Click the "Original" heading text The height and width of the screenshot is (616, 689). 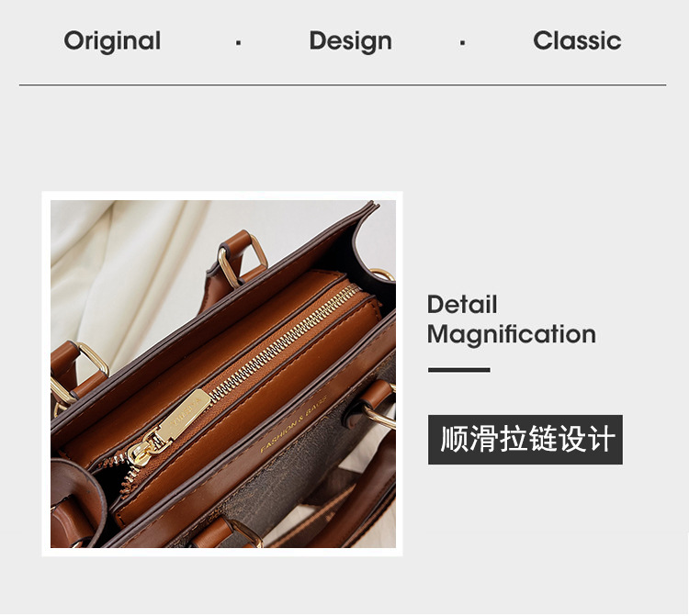[112, 41]
